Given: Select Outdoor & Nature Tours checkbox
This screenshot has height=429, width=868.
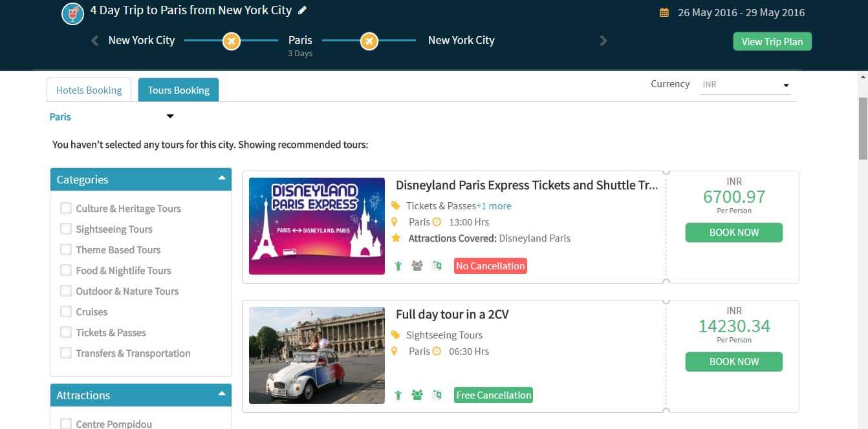Looking at the screenshot, I should click(66, 291).
